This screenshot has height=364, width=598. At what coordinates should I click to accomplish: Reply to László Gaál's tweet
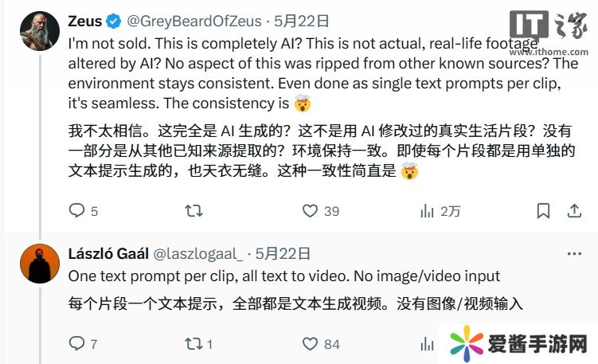(76, 343)
